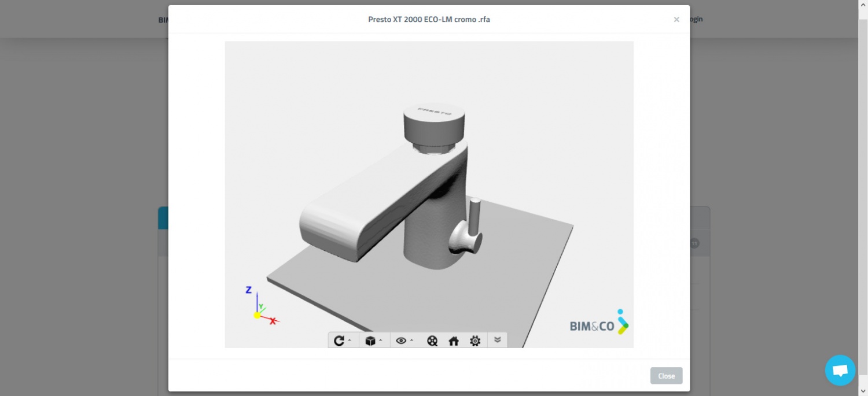868x396 pixels.
Task: Click the dialog title "Presto XT 2000 ECO-LM cromo .rfa"
Action: click(429, 20)
